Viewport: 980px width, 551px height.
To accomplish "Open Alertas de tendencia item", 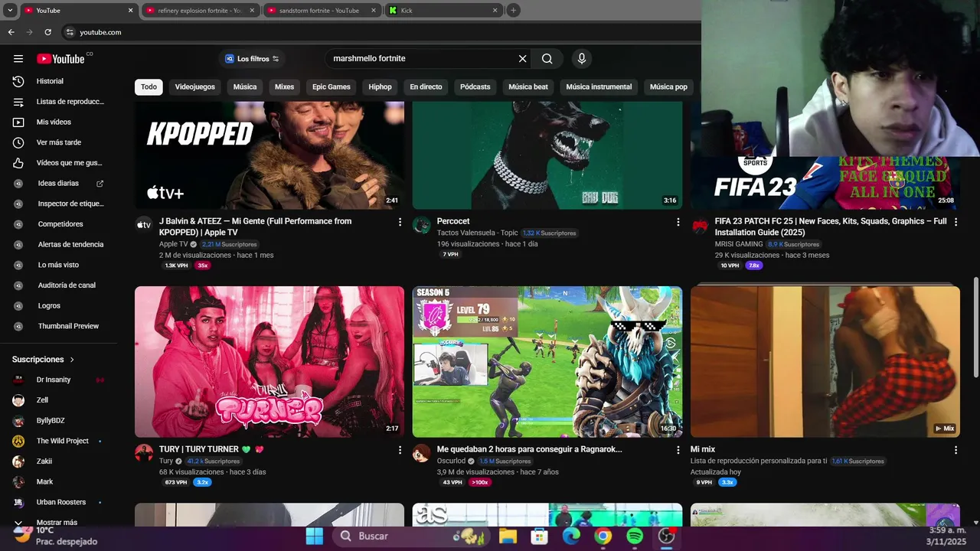I will point(59,244).
